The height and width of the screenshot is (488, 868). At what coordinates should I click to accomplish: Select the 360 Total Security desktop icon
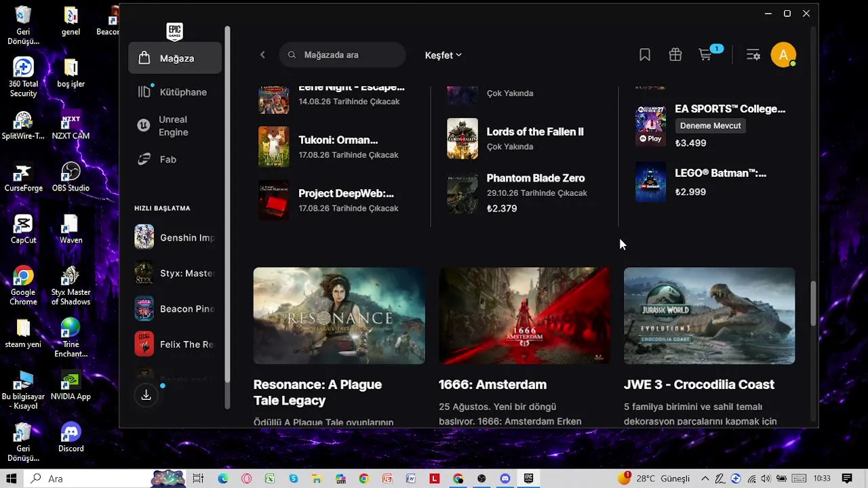[x=24, y=77]
